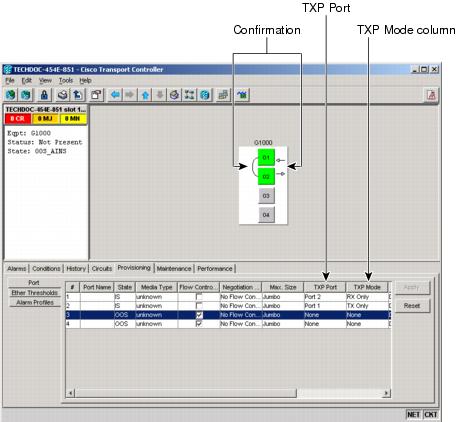456x422 pixels.
Task: Click the leftmost globe icon in the toolbar
Action: (x=11, y=95)
